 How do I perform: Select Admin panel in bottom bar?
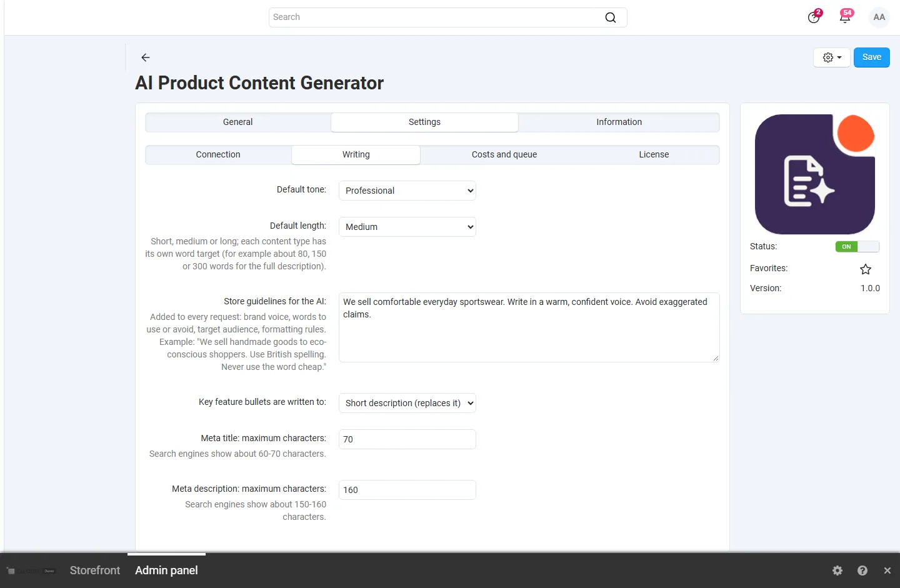166,571
